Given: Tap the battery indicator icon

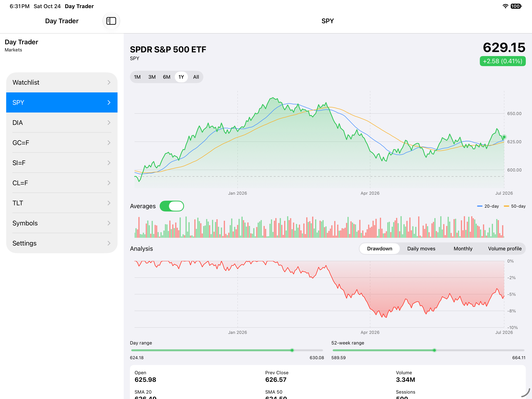Looking at the screenshot, I should pos(516,6).
